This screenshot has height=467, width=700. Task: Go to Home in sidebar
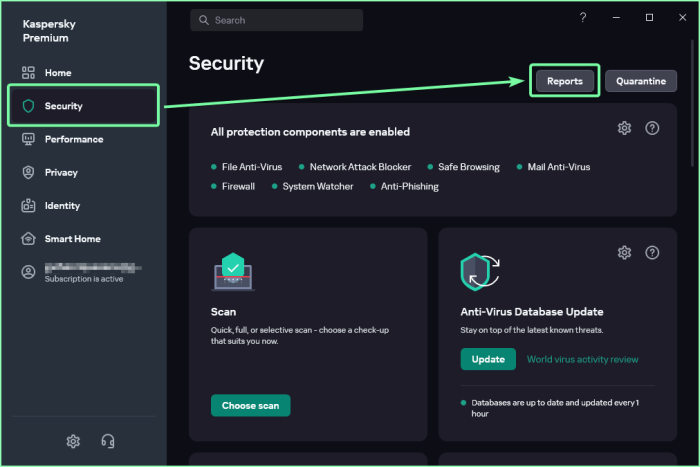[58, 73]
